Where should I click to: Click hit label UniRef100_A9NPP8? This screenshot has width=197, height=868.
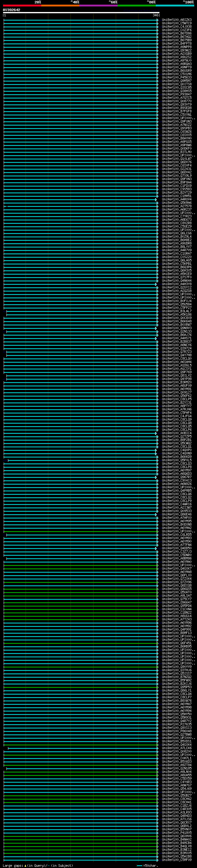tap(177, 47)
